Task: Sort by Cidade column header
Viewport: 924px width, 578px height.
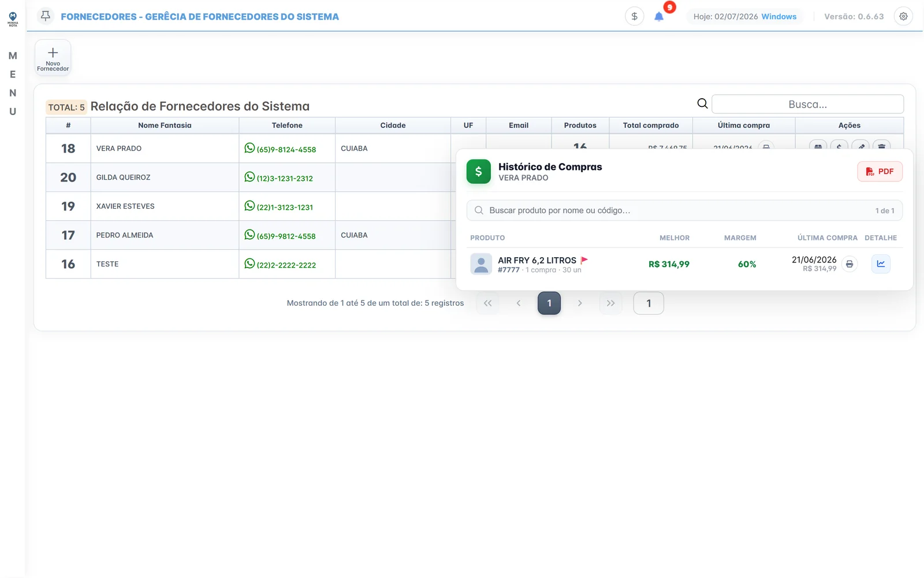Action: coord(393,125)
